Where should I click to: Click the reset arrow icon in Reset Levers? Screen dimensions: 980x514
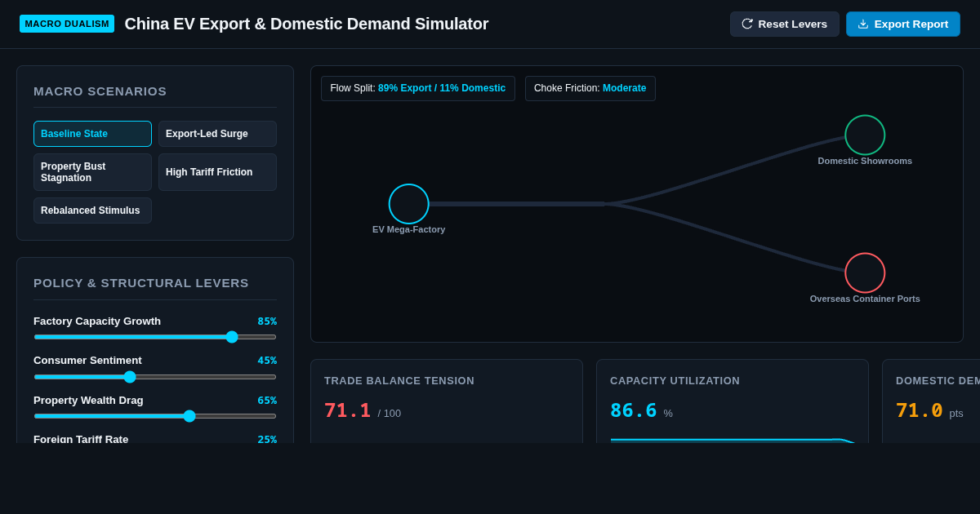point(747,24)
